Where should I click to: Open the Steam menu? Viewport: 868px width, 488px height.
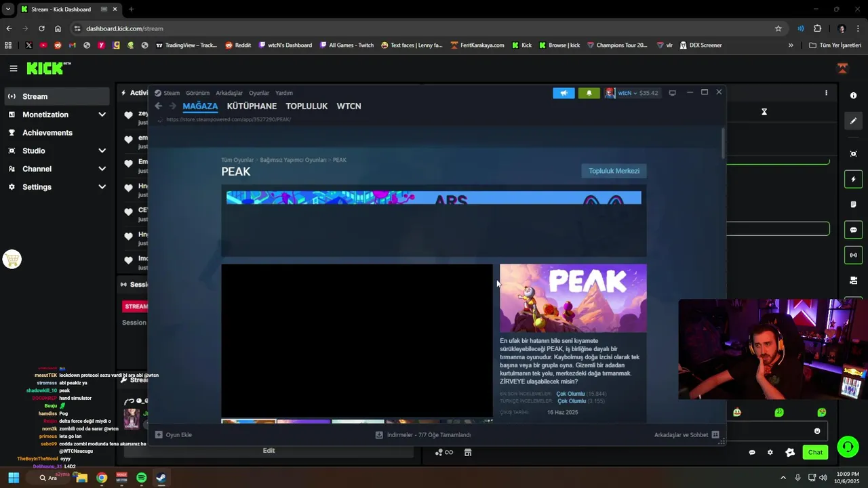(167, 93)
